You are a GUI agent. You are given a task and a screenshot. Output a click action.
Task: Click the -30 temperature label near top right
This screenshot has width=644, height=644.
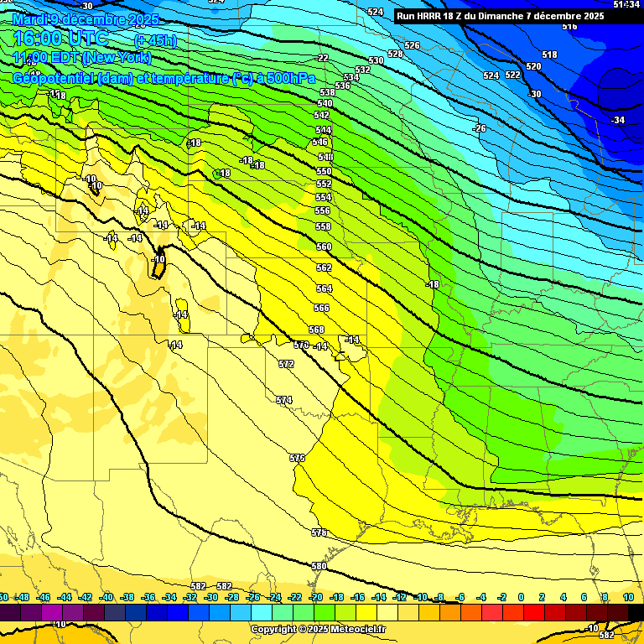pyautogui.click(x=534, y=94)
